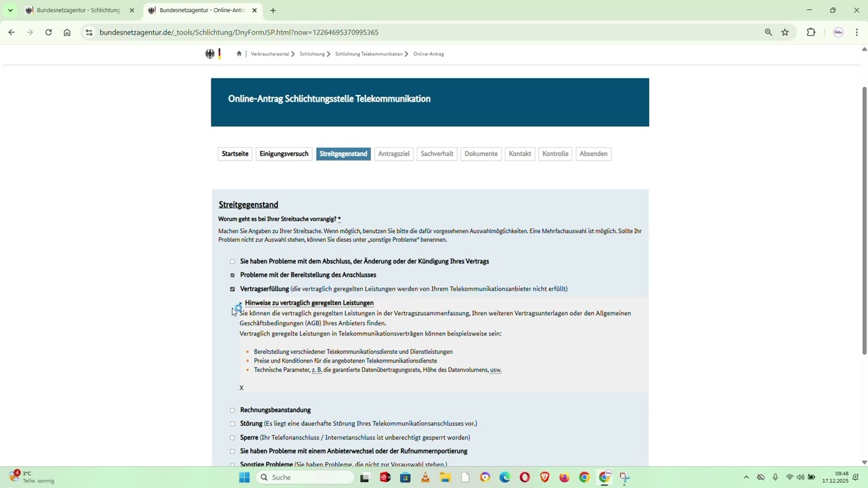This screenshot has width=868, height=488.
Task: Check 'Probleme mit dem Abschluss' Vertrag checkbox
Action: pyautogui.click(x=232, y=262)
